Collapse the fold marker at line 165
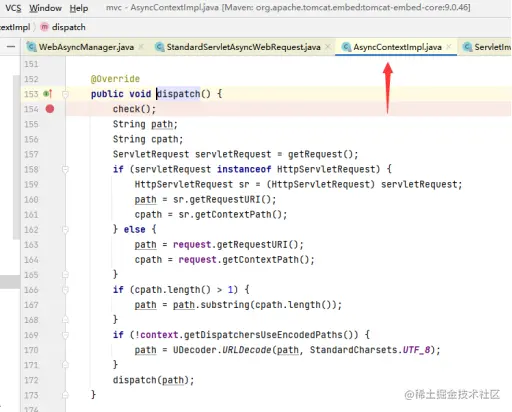 tap(65, 275)
